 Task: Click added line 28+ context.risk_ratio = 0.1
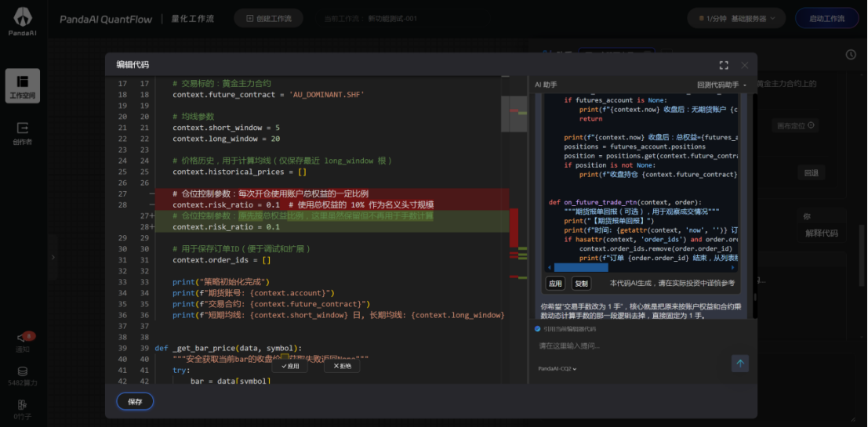226,226
